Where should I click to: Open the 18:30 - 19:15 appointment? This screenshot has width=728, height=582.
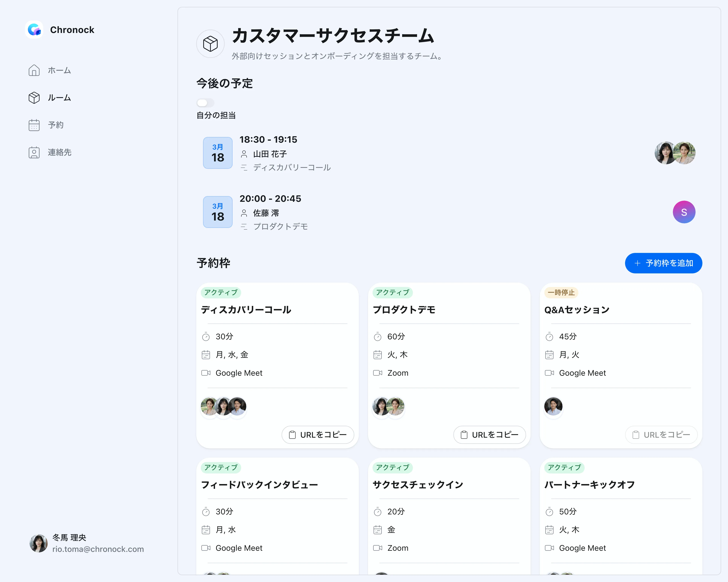pyautogui.click(x=449, y=153)
